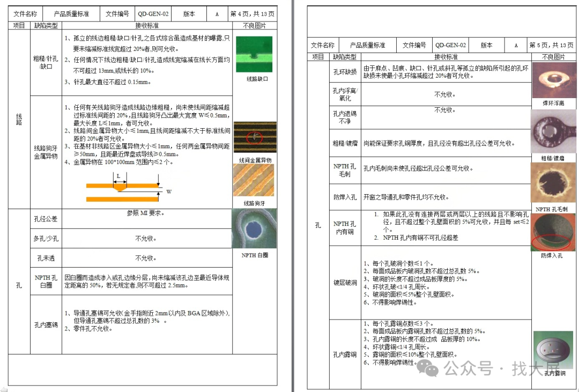579x392 pixels.
Task: Click '产品质量标准' in the page 4 header
Action: 71,14
